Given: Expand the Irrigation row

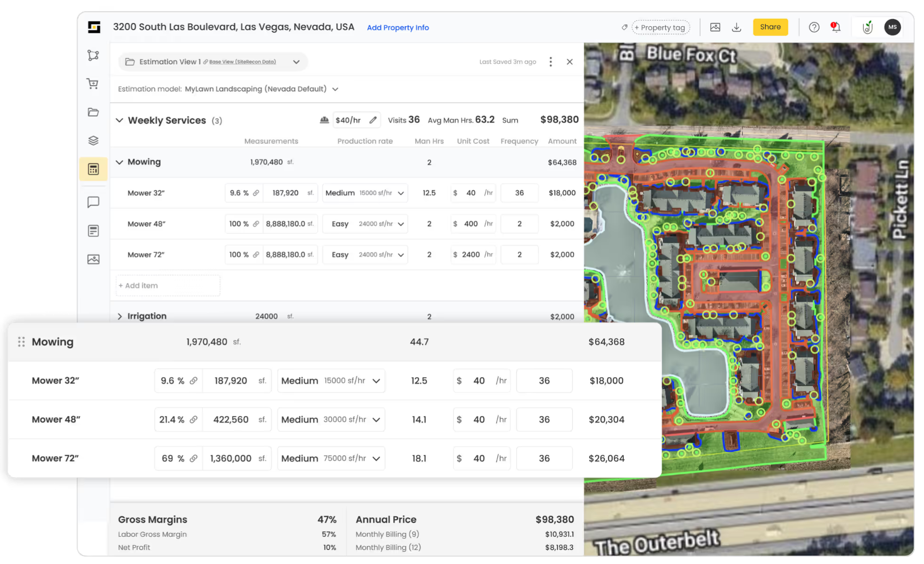Looking at the screenshot, I should pyautogui.click(x=119, y=316).
